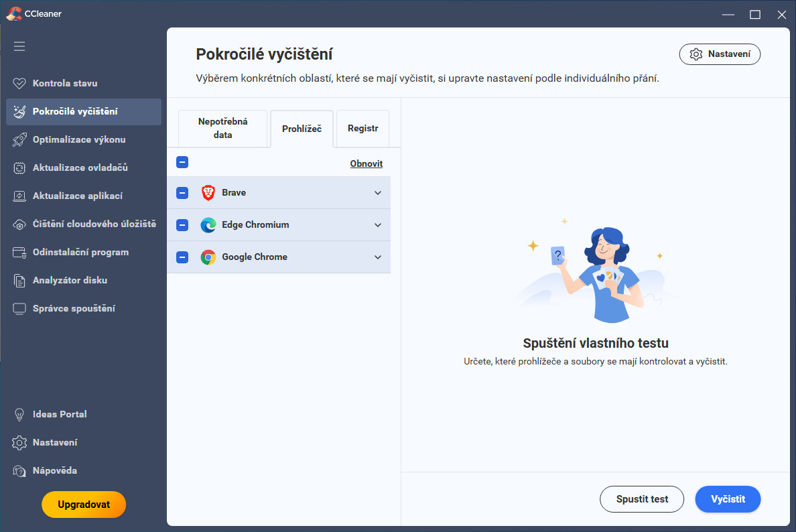Click the Brave lion logo icon
Viewport: 796px width, 532px height.
click(208, 193)
